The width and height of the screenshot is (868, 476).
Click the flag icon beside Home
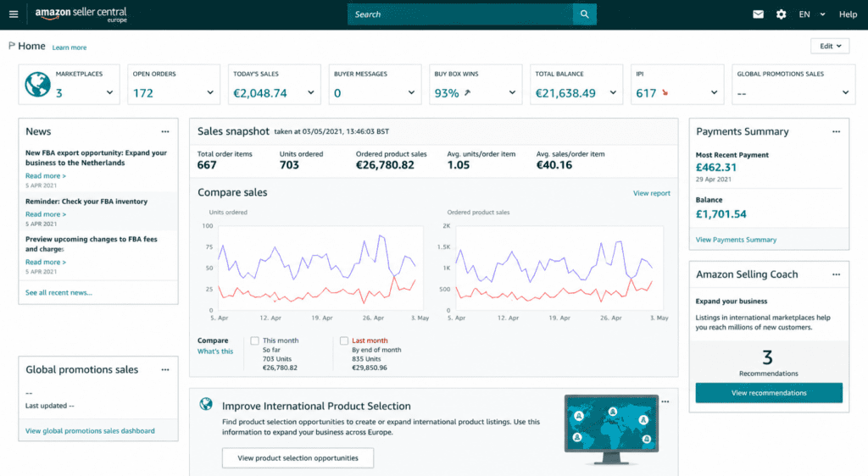pyautogui.click(x=12, y=46)
